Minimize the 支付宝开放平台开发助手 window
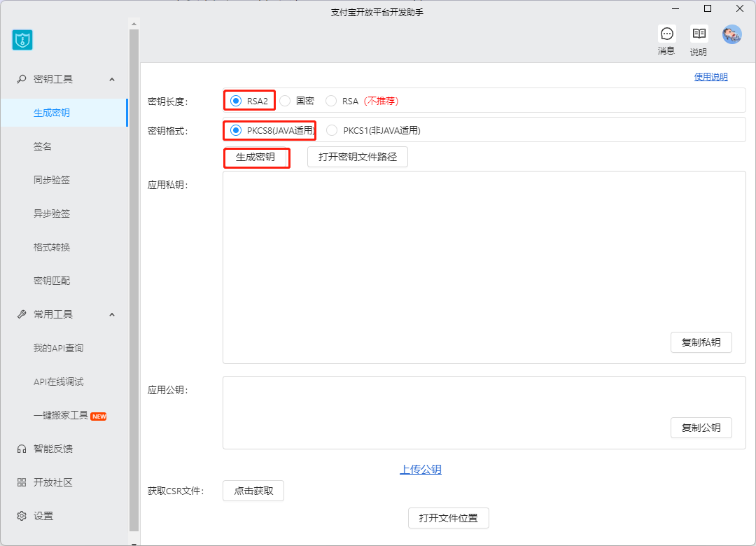Image resolution: width=756 pixels, height=546 pixels. [675, 8]
